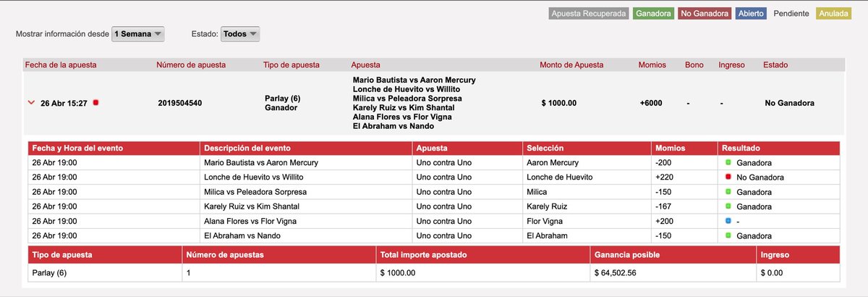
Task: Click the '+220' odds cell
Action: (665, 177)
